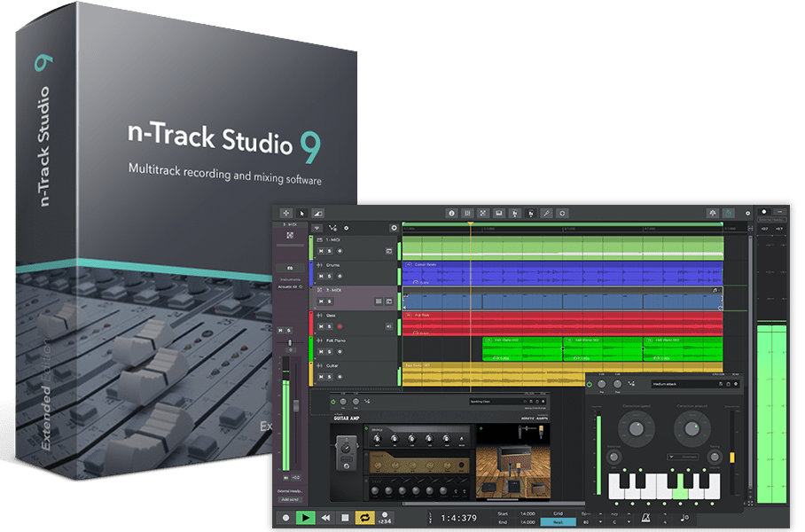
Task: Open the Key C dropdown arrow
Action: (629, 522)
